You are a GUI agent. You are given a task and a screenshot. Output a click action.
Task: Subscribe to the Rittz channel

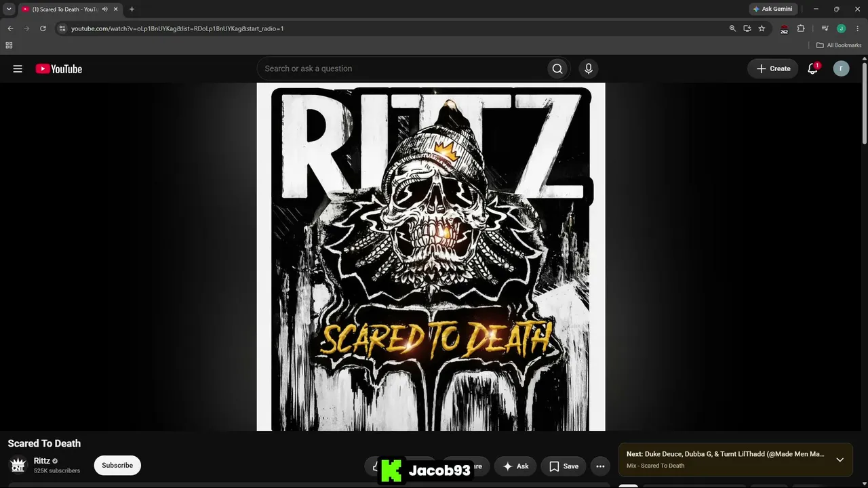click(x=117, y=466)
